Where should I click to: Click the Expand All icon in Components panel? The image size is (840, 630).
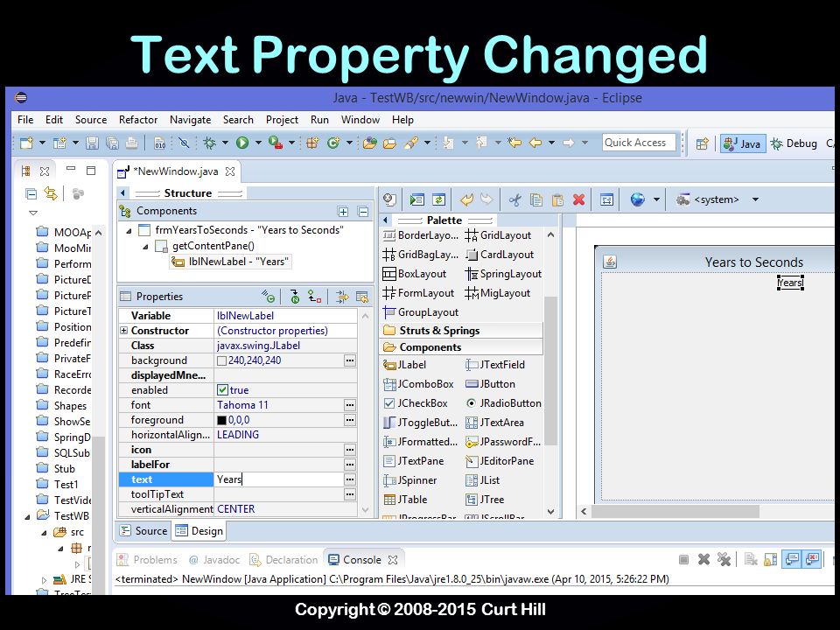coord(343,212)
